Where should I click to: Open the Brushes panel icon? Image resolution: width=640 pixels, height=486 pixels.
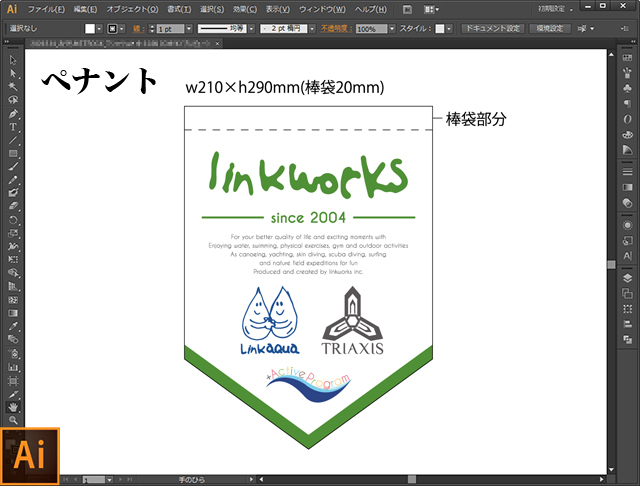[627, 73]
